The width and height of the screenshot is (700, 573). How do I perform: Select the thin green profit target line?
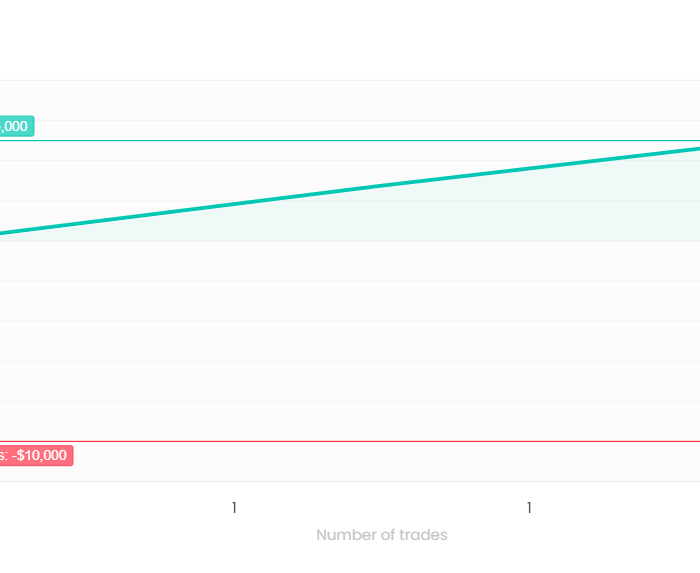(x=350, y=141)
